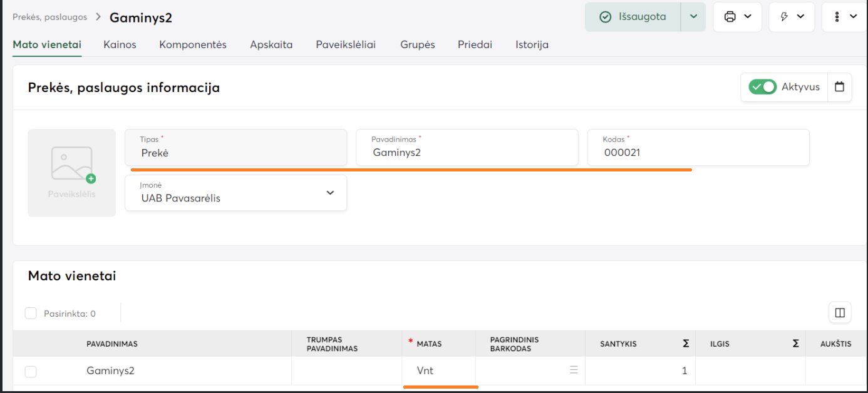Image resolution: width=868 pixels, height=393 pixels.
Task: Open the three-dot more options menu
Action: pyautogui.click(x=844, y=17)
